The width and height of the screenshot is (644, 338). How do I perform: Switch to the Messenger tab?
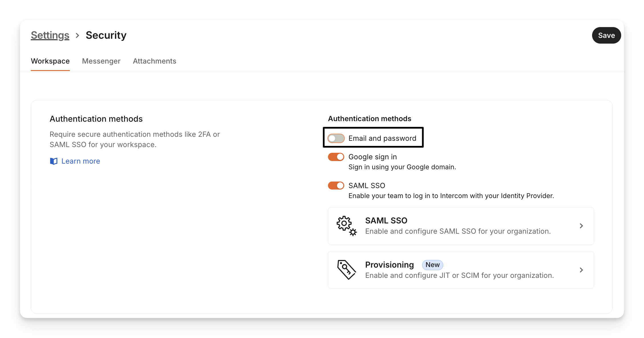coord(101,61)
